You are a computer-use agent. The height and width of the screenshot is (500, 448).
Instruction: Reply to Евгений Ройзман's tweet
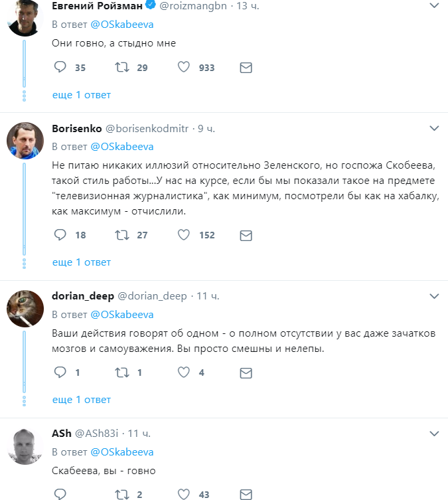60,68
